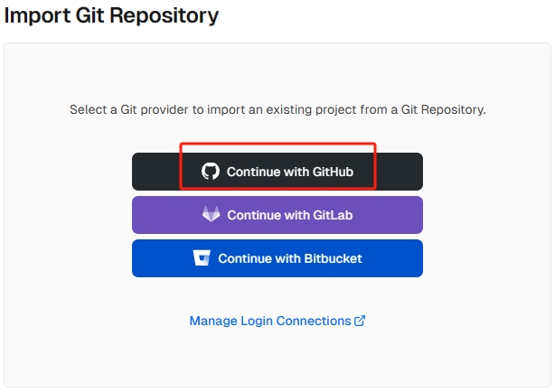
Task: Click the GitLab fox logo icon
Action: coord(211,215)
